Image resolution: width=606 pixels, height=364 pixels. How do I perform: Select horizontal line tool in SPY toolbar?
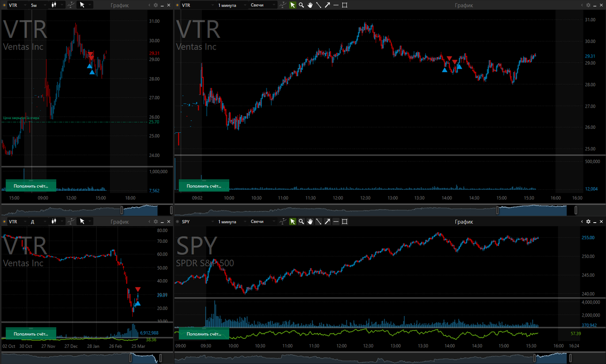point(336,221)
